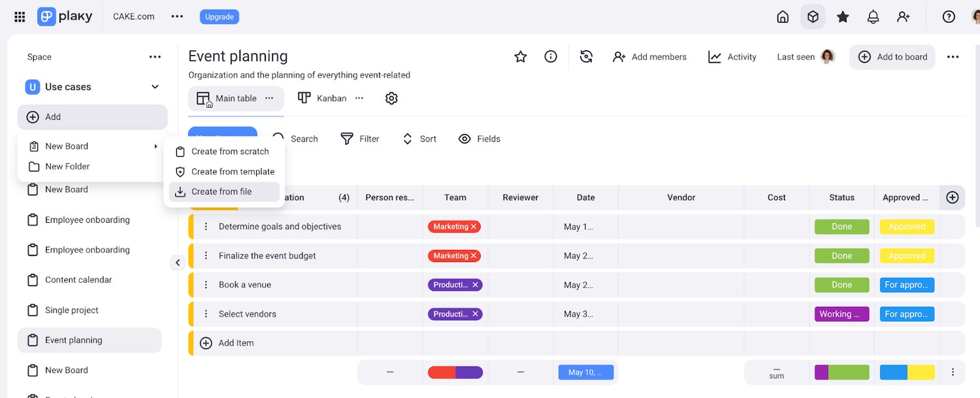Click Add to board button

pos(892,57)
